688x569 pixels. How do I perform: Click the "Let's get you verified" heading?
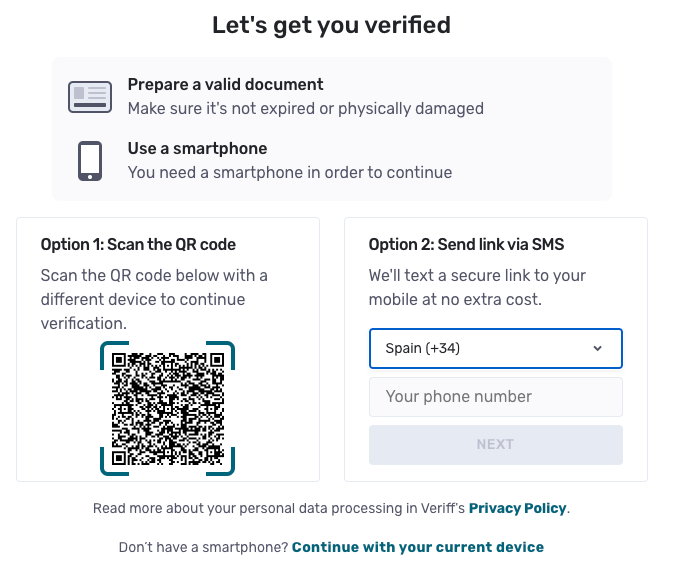331,25
